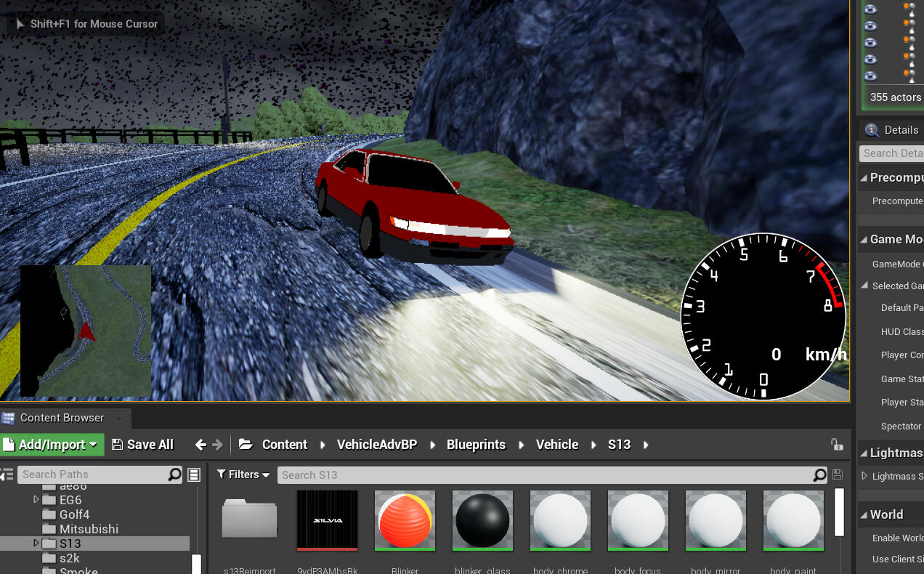Navigate to Content in the breadcrumb path

click(x=285, y=445)
